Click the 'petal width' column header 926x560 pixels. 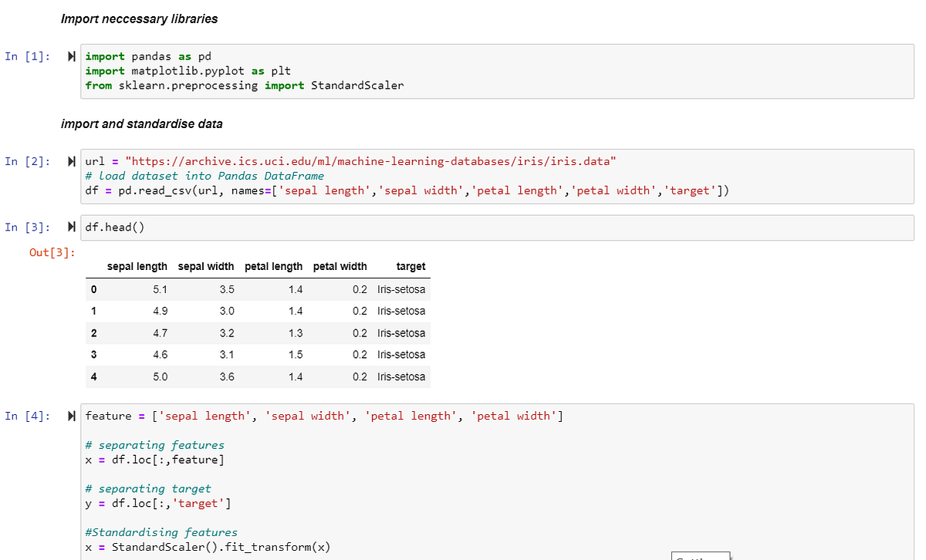(340, 266)
